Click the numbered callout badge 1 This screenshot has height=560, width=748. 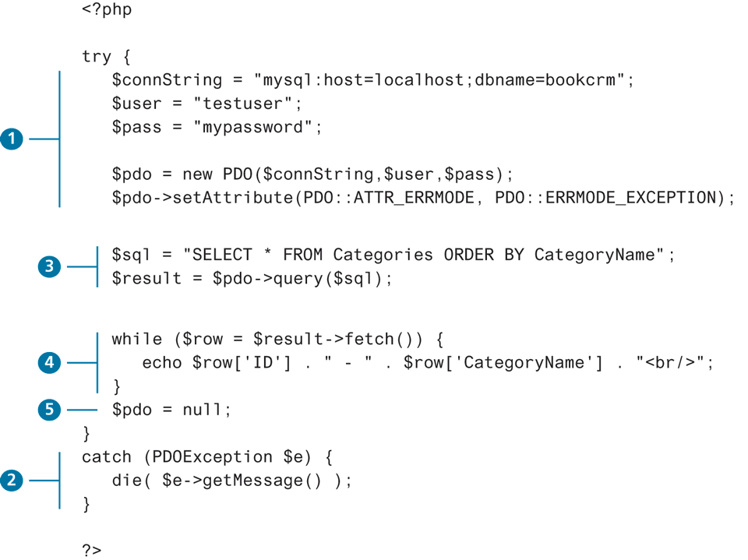(x=12, y=140)
